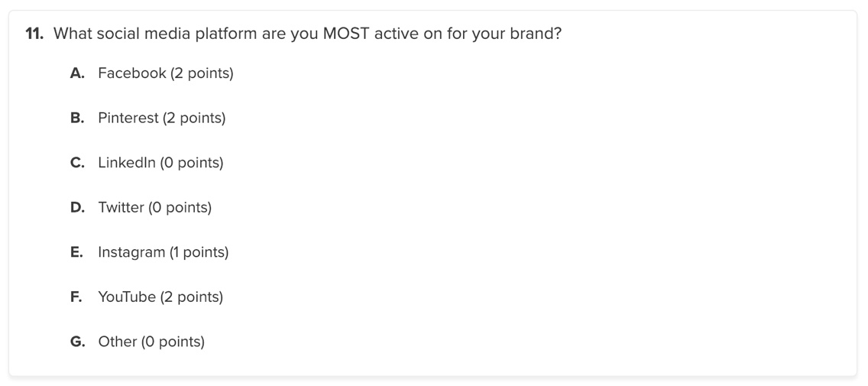
Task: Click the bold letter E label
Action: point(77,252)
